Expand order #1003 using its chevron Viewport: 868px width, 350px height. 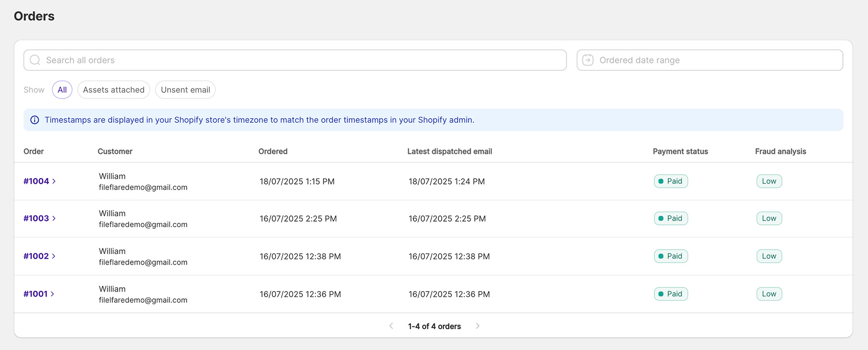[x=54, y=219]
